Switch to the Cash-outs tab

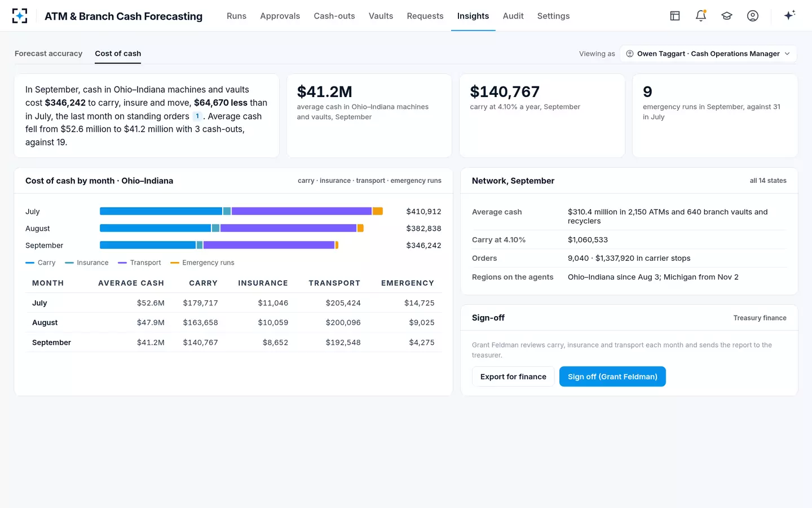(x=334, y=16)
